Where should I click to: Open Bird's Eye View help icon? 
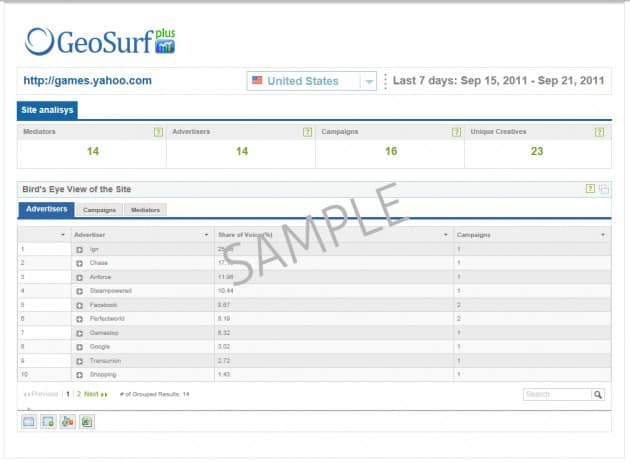pyautogui.click(x=590, y=188)
